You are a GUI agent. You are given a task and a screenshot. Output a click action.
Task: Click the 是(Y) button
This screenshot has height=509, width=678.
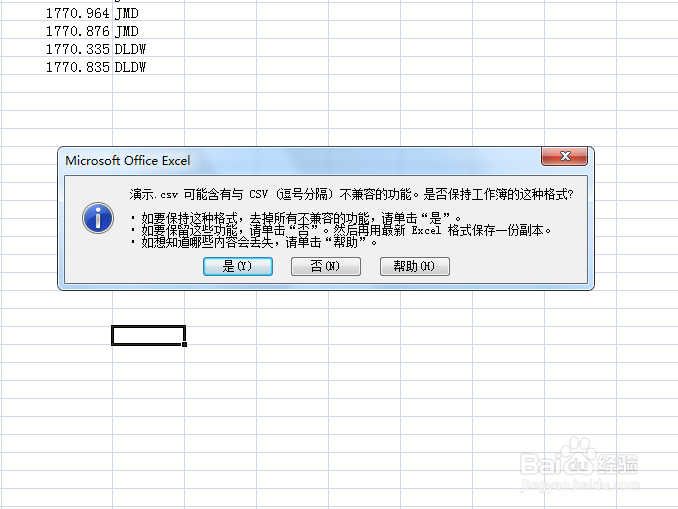pos(238,266)
